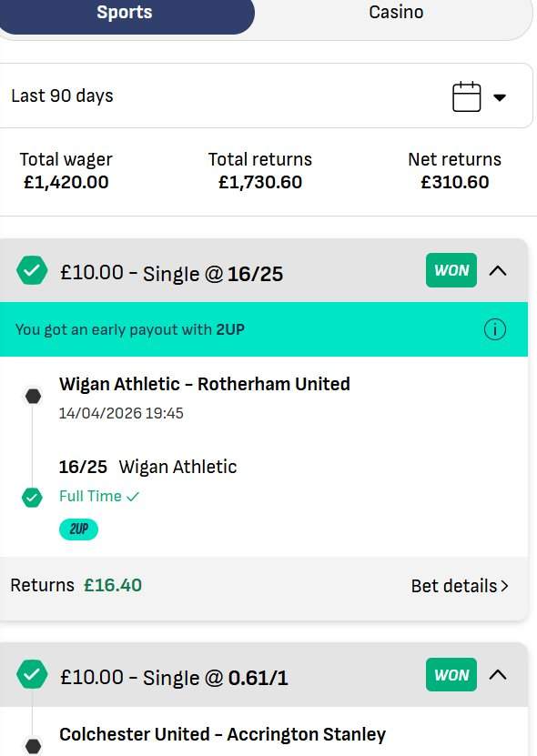Viewport: 537px width, 756px height.
Task: Click the 2UP badge on the Wigan bet
Action: [78, 529]
